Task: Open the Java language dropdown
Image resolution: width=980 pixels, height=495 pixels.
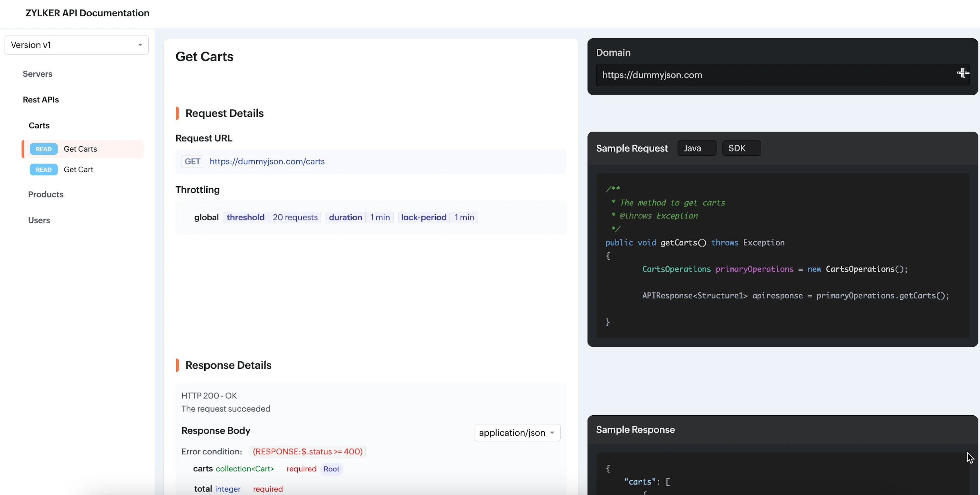Action: 697,148
